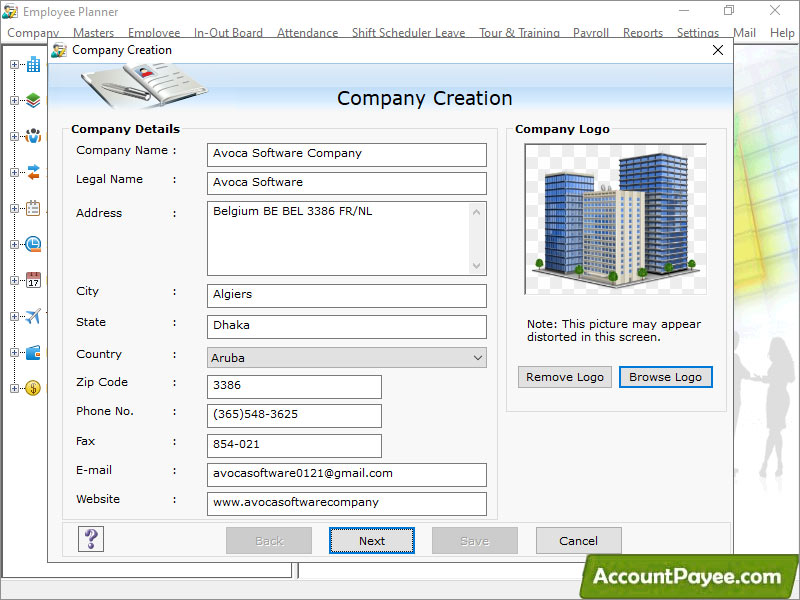Click the Zip Code field showing 3386

pos(294,387)
